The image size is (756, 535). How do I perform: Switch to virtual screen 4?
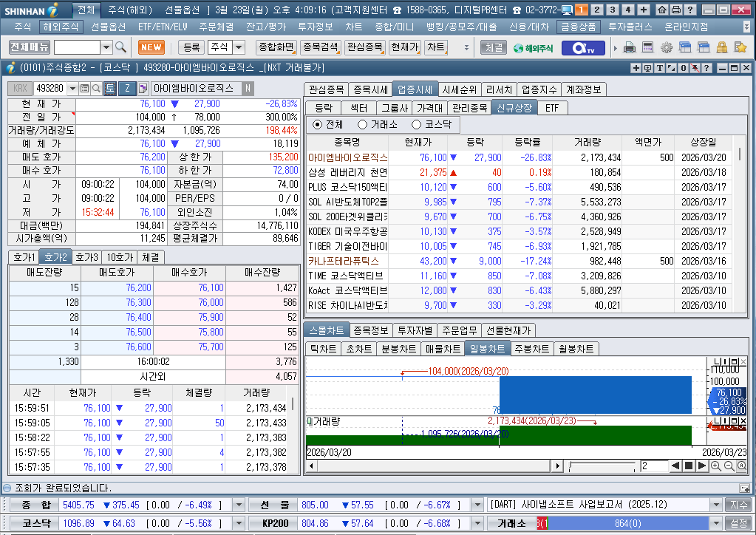point(627,10)
